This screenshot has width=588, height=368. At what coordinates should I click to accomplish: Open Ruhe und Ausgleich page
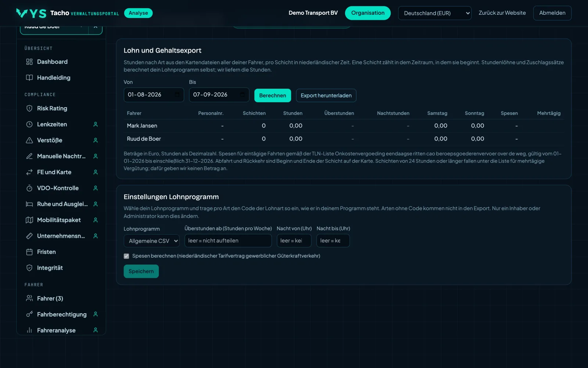(61, 204)
